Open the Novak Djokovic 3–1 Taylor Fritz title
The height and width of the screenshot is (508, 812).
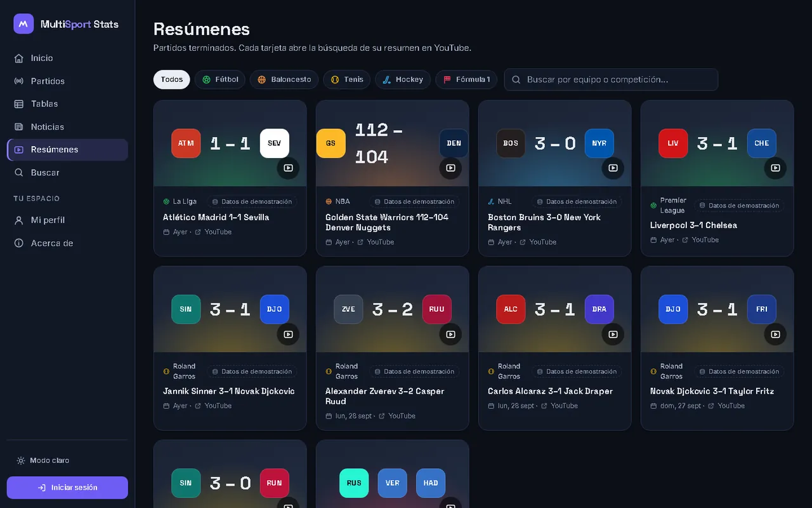(712, 391)
